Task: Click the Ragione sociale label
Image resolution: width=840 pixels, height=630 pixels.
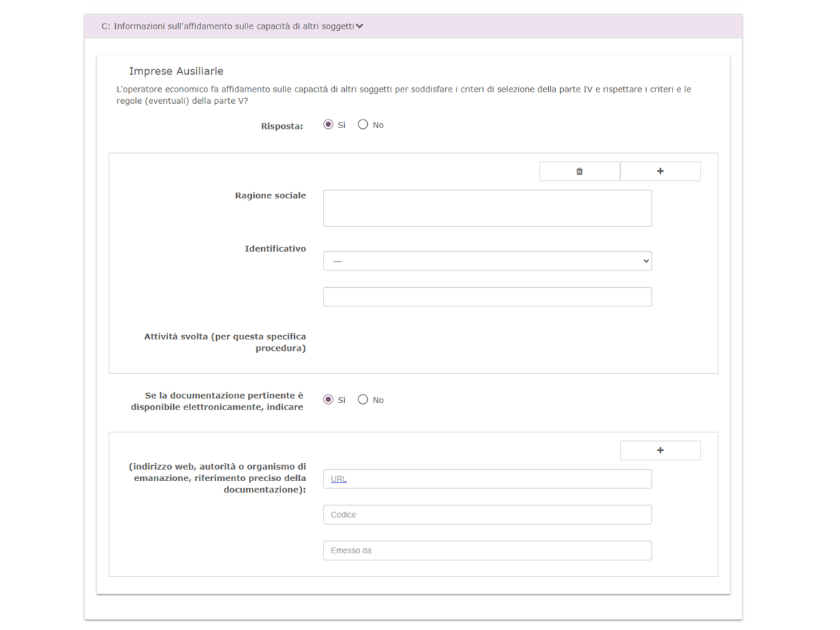Action: click(x=270, y=195)
